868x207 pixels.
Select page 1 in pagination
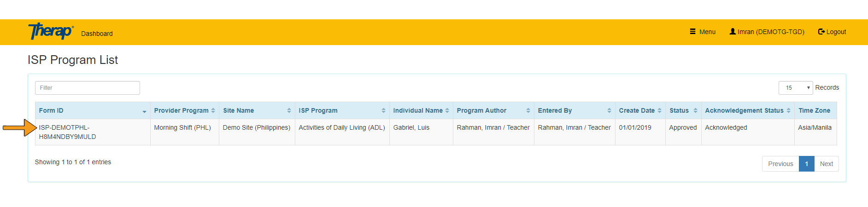[807, 164]
